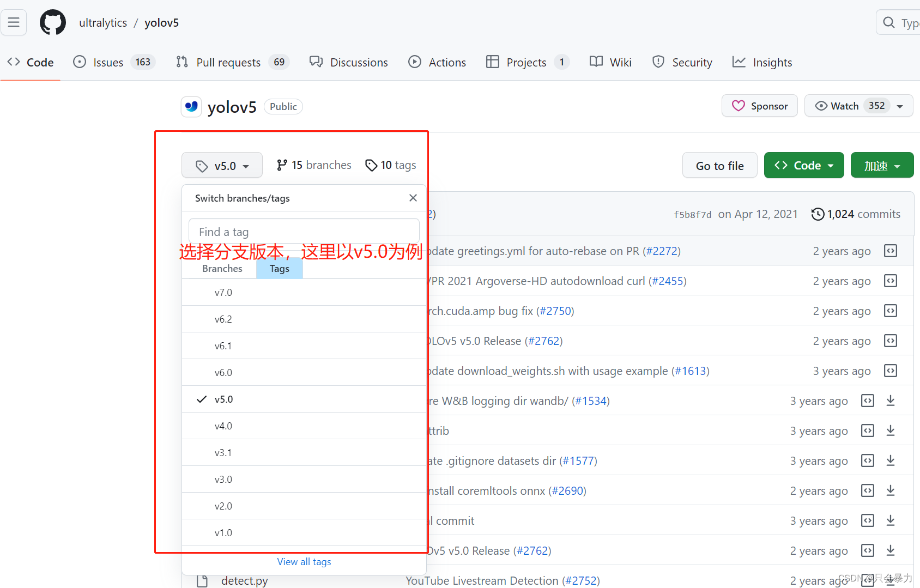This screenshot has width=920, height=588.
Task: Open the v5.0 branch selector dropdown
Action: [x=222, y=165]
